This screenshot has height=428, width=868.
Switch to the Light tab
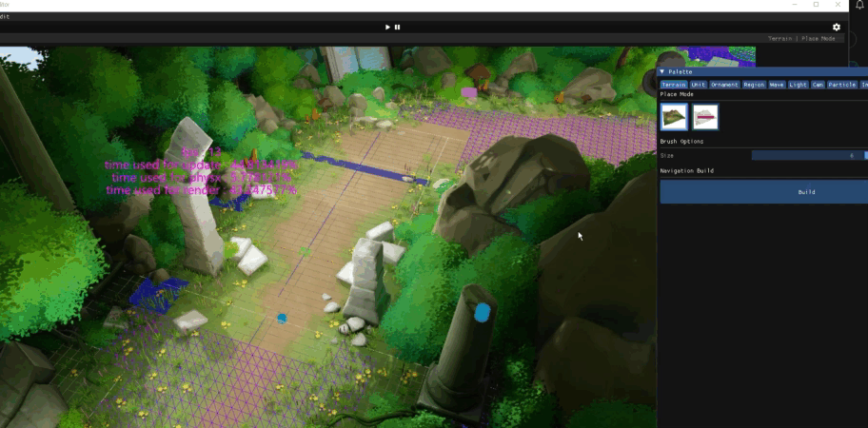pos(798,85)
